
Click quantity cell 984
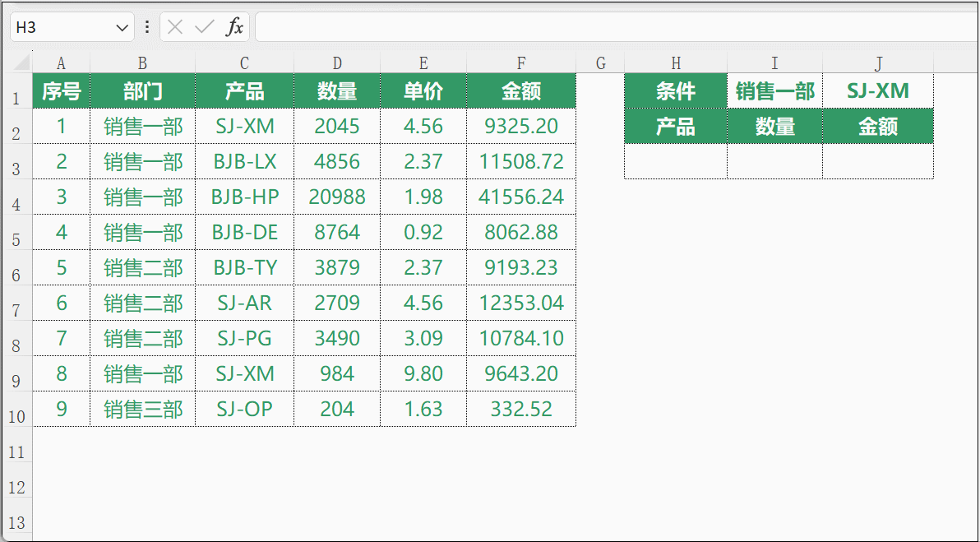click(337, 374)
